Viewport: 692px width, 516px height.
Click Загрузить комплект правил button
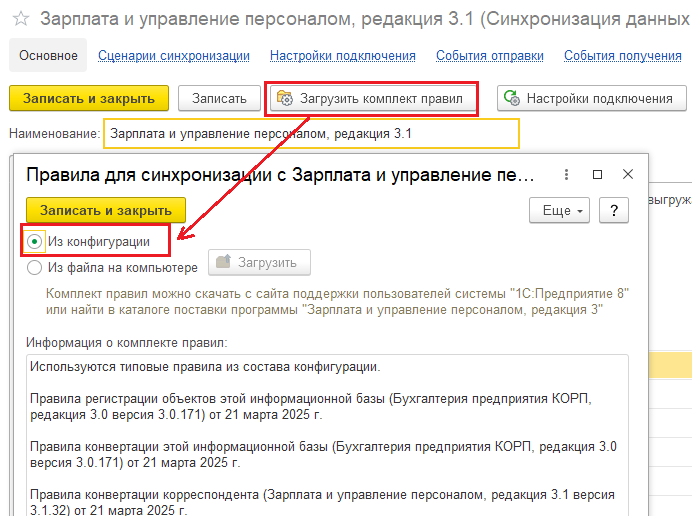click(372, 98)
